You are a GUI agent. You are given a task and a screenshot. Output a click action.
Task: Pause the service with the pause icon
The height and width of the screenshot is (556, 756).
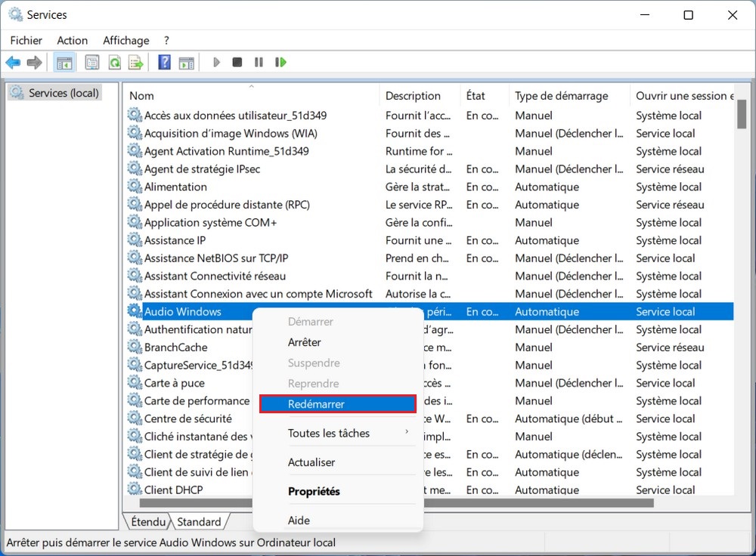[x=259, y=62]
